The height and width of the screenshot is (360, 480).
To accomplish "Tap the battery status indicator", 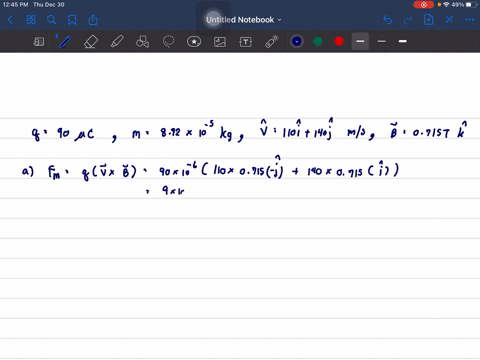I will pos(471,5).
